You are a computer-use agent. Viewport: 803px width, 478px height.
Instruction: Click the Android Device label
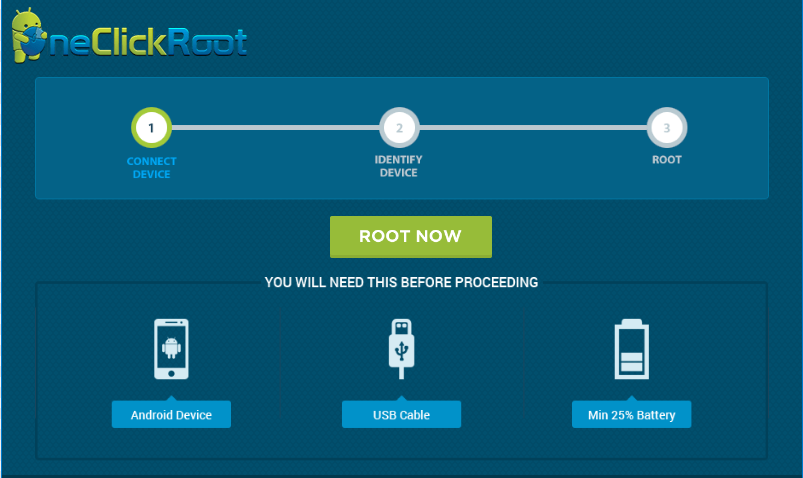[x=171, y=414]
